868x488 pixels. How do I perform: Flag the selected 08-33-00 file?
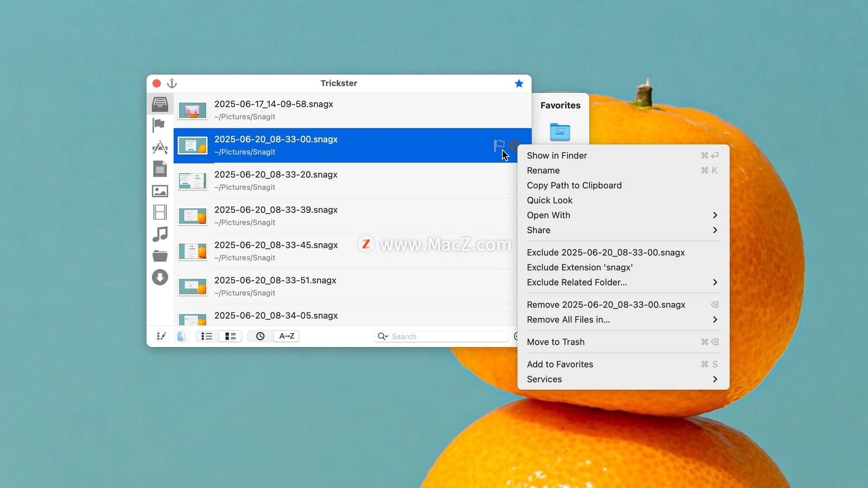click(x=499, y=145)
